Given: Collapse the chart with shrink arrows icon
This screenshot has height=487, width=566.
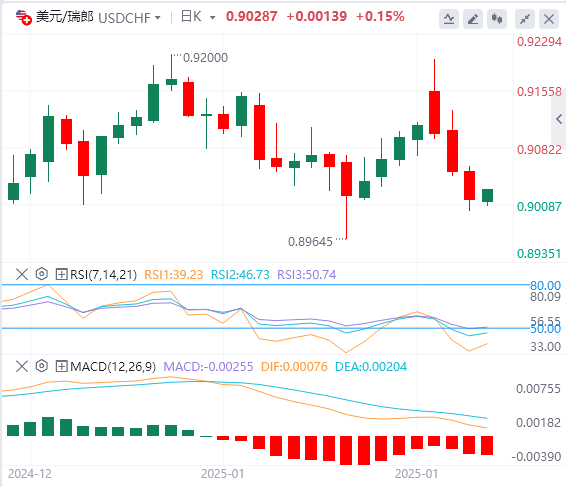Looking at the screenshot, I should tap(525, 19).
